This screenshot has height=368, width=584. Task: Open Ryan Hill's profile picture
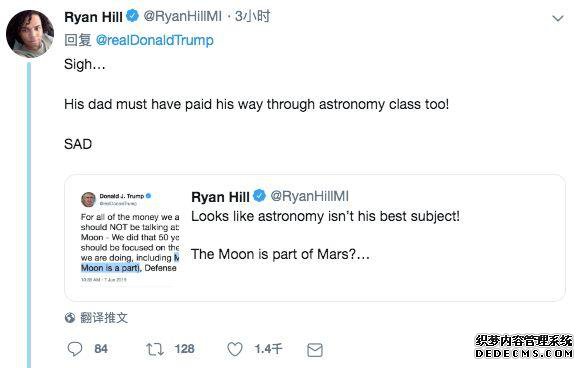click(30, 34)
